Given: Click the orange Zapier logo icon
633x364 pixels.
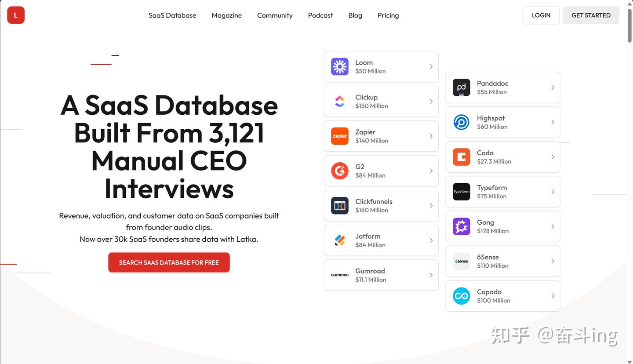Looking at the screenshot, I should pos(340,136).
